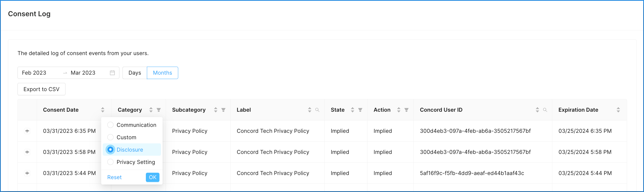Image resolution: width=644 pixels, height=192 pixels.
Task: Sort by Expiration Date column
Action: click(619, 110)
